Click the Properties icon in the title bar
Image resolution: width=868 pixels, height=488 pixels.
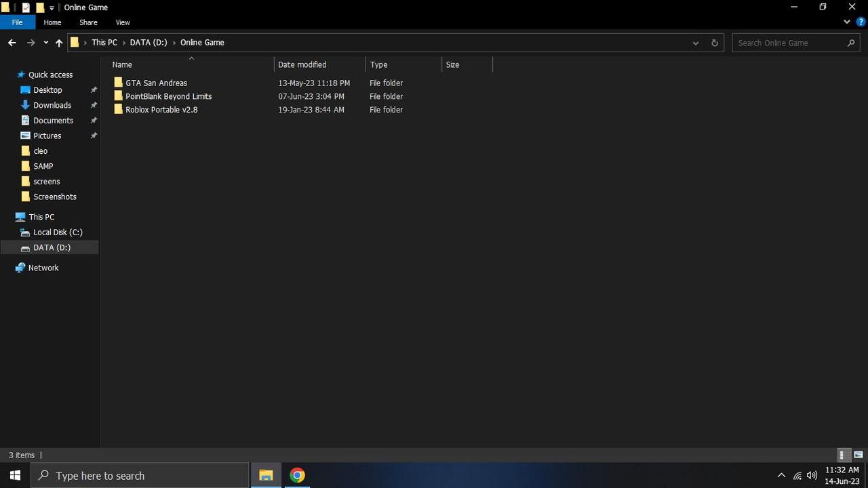[x=26, y=7]
